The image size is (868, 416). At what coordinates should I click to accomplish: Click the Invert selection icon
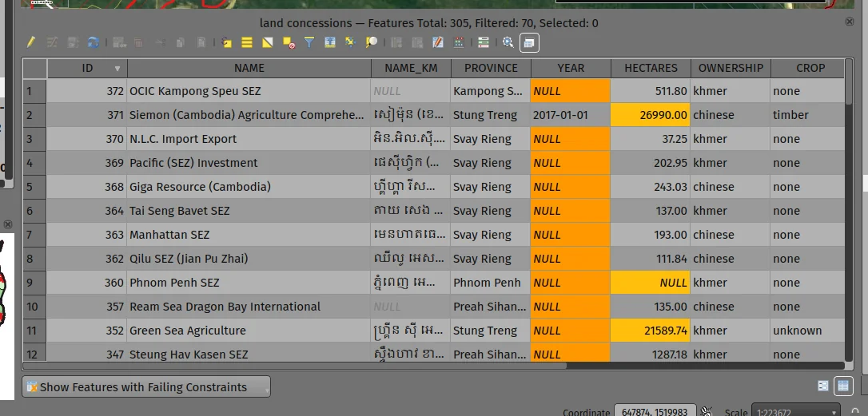[268, 42]
